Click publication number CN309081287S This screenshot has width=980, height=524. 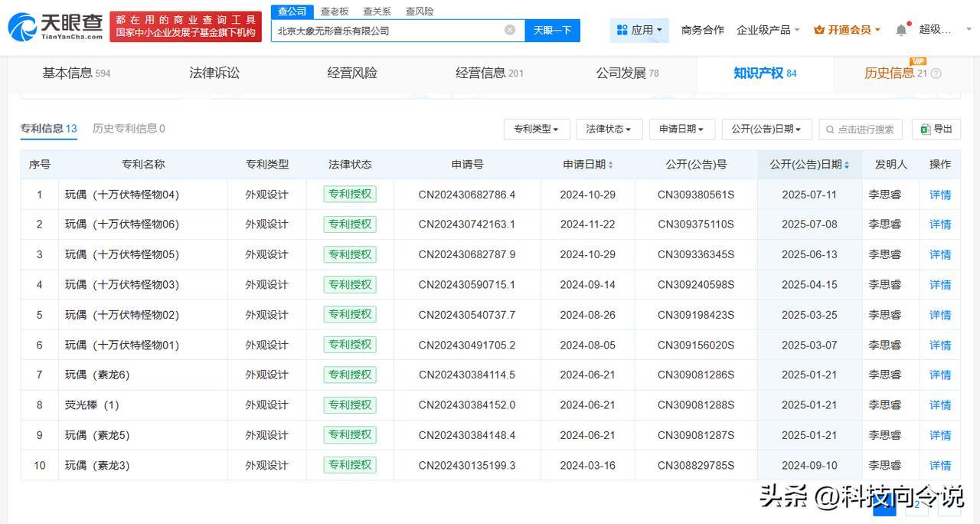[x=696, y=435]
